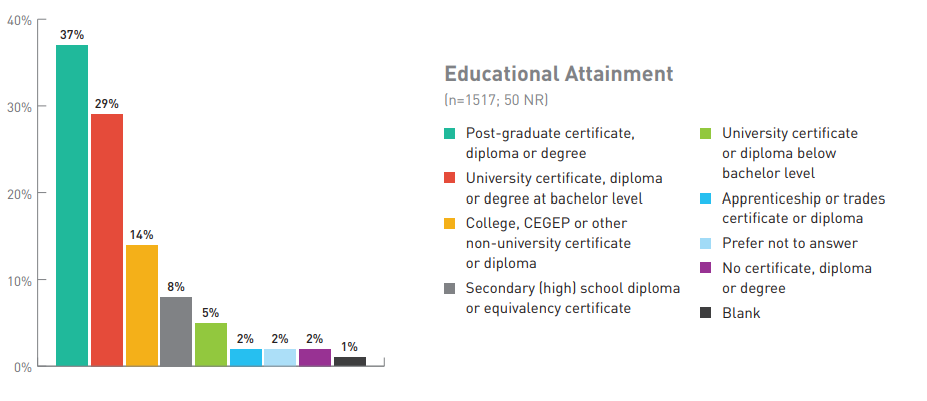The image size is (927, 401).
Task: Select the gray 8% bar
Action: pos(176,331)
